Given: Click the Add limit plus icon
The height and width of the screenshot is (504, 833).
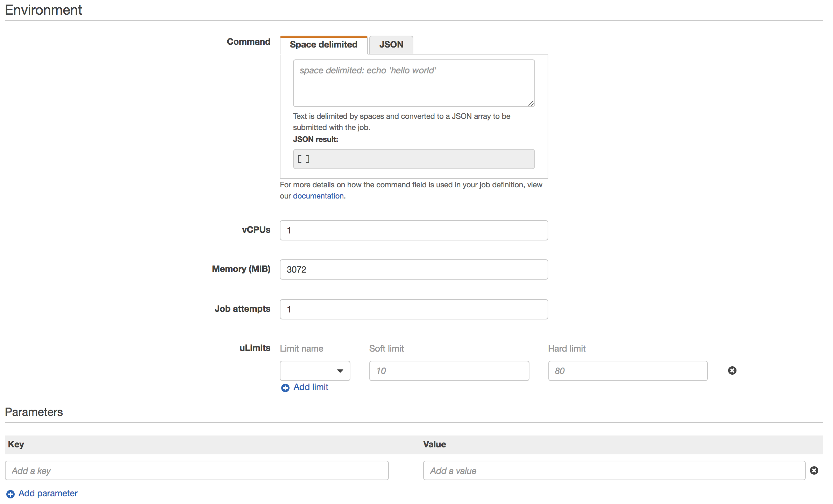Looking at the screenshot, I should point(285,388).
